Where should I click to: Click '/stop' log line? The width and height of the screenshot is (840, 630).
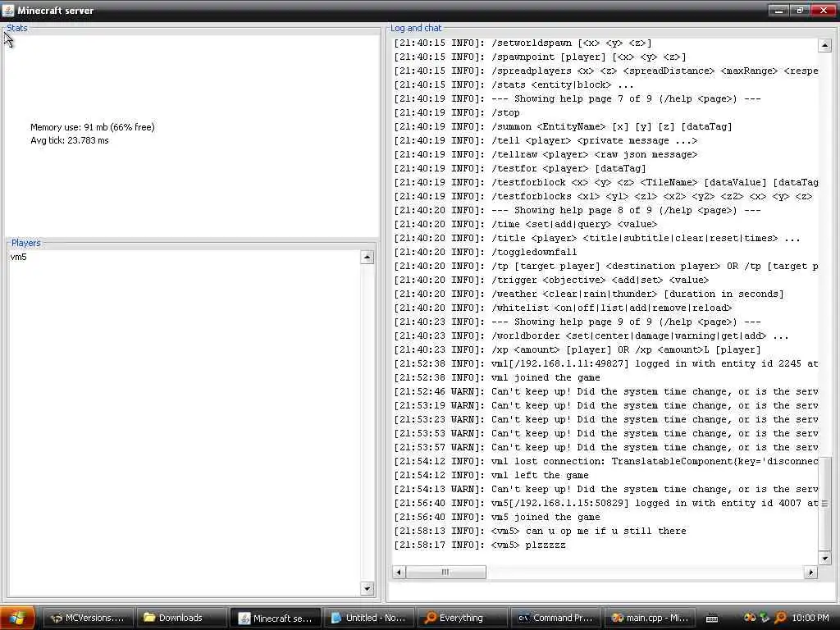[457, 112]
